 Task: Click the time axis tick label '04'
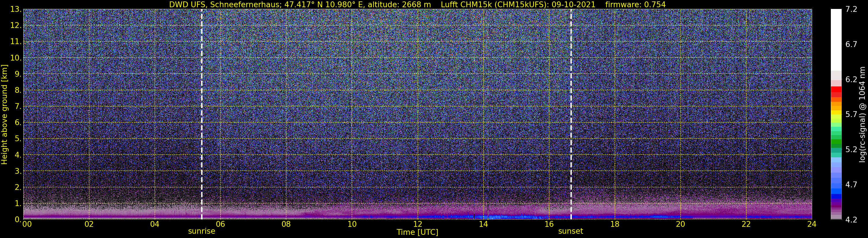point(155,224)
